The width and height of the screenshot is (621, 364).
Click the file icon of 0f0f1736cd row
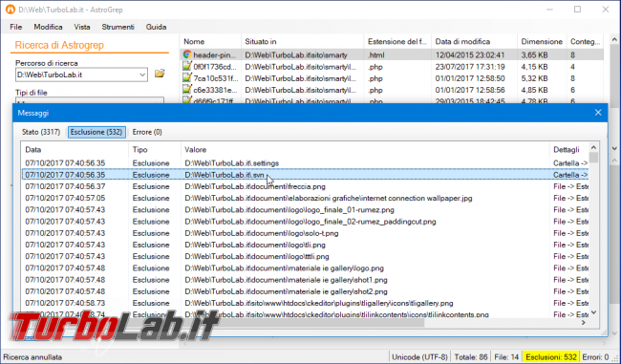(x=187, y=66)
